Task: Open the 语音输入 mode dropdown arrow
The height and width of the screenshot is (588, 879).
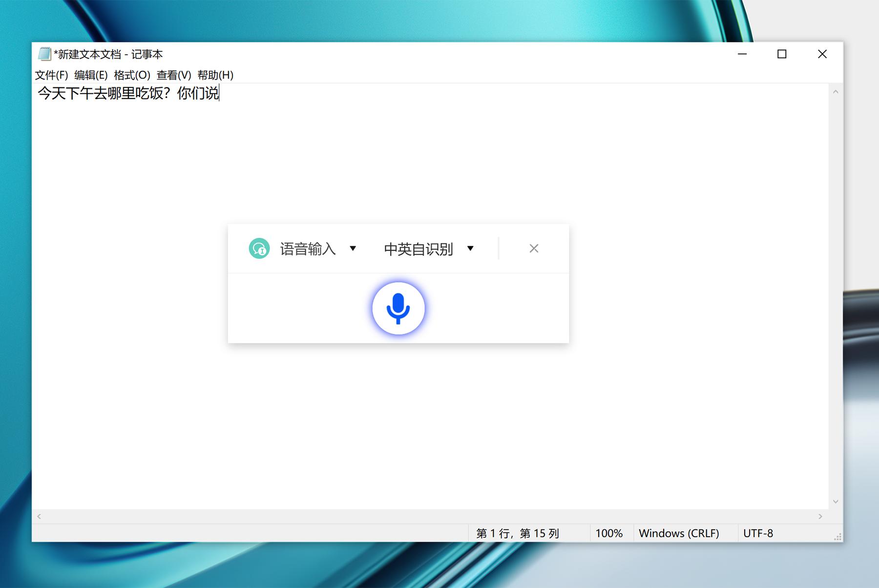Action: point(353,249)
